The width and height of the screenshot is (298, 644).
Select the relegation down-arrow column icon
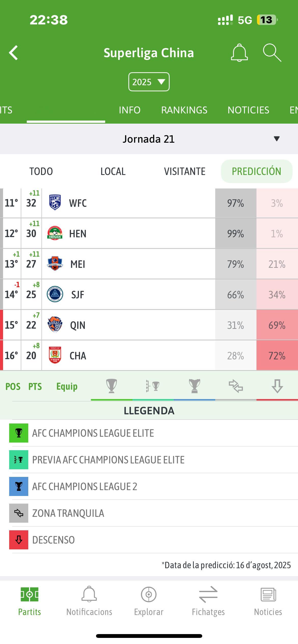click(x=277, y=386)
